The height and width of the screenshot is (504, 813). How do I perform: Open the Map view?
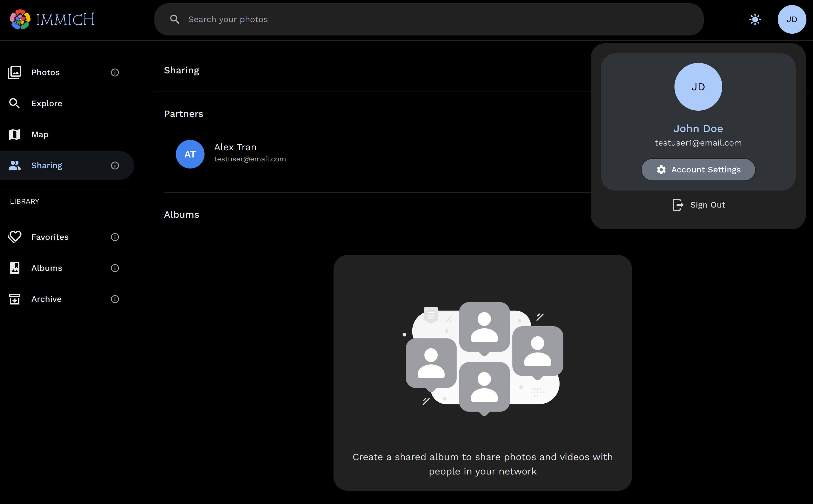[40, 134]
